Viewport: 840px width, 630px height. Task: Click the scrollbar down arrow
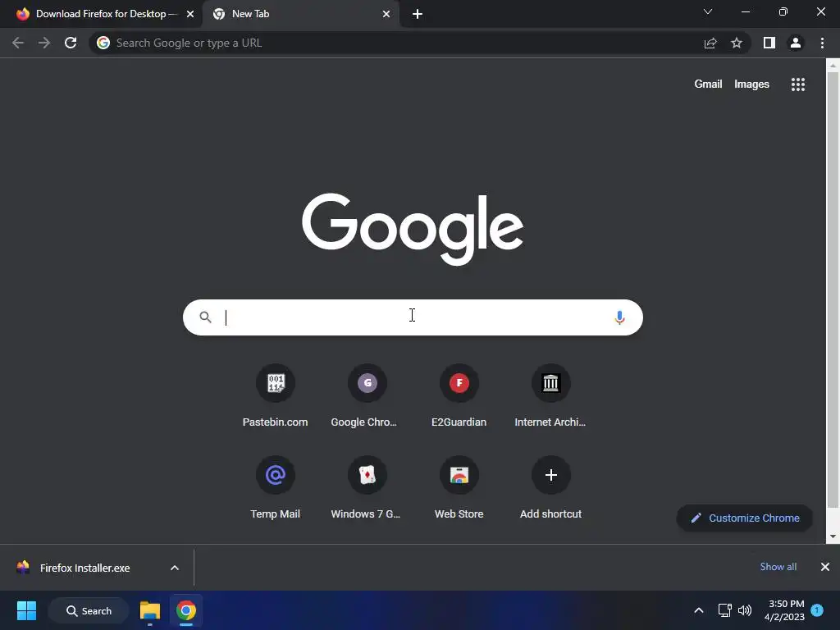833,536
